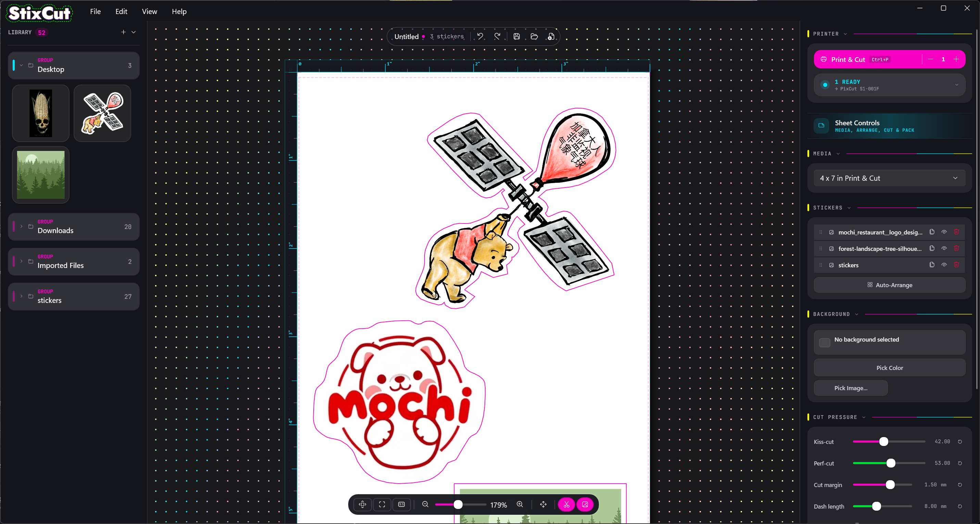This screenshot has width=980, height=524.
Task: Open the Help menu
Action: point(179,11)
